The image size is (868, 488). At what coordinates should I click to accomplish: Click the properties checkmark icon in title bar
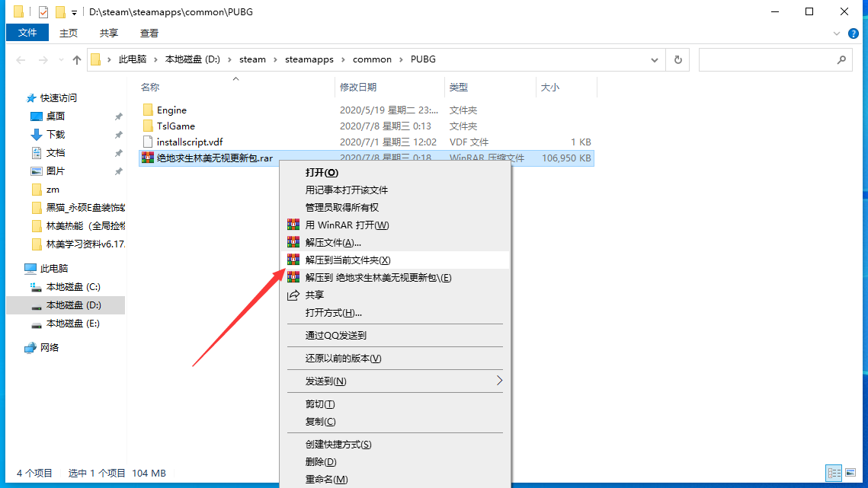43,11
